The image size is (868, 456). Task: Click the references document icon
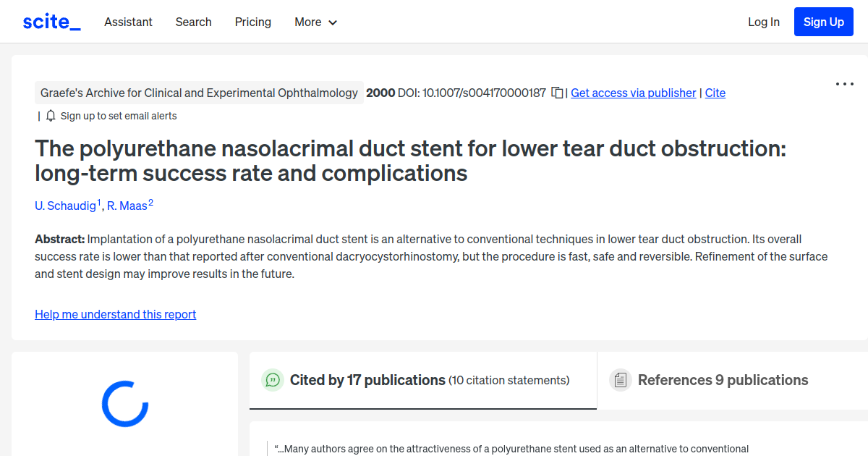pos(620,379)
